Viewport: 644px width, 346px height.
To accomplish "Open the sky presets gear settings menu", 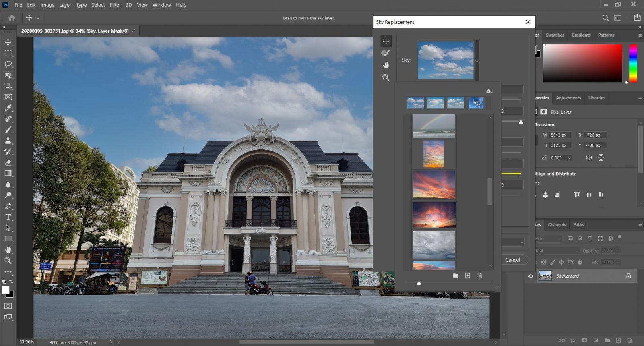I will (x=489, y=91).
